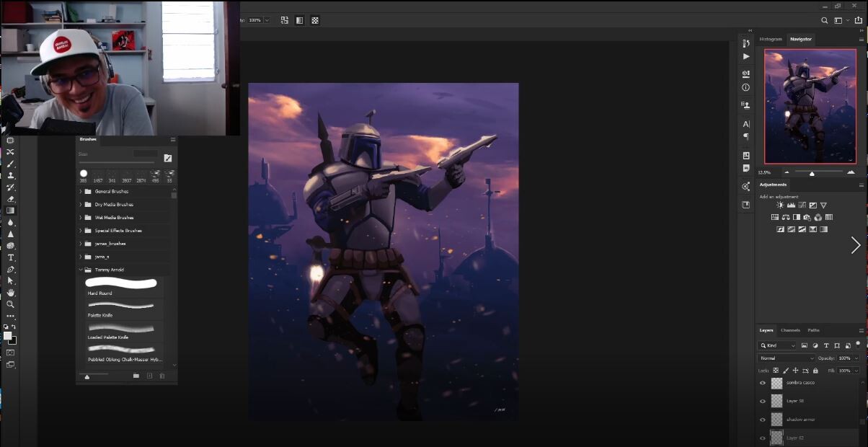This screenshot has height=447, width=868.
Task: Select the Pen tool
Action: click(10, 269)
